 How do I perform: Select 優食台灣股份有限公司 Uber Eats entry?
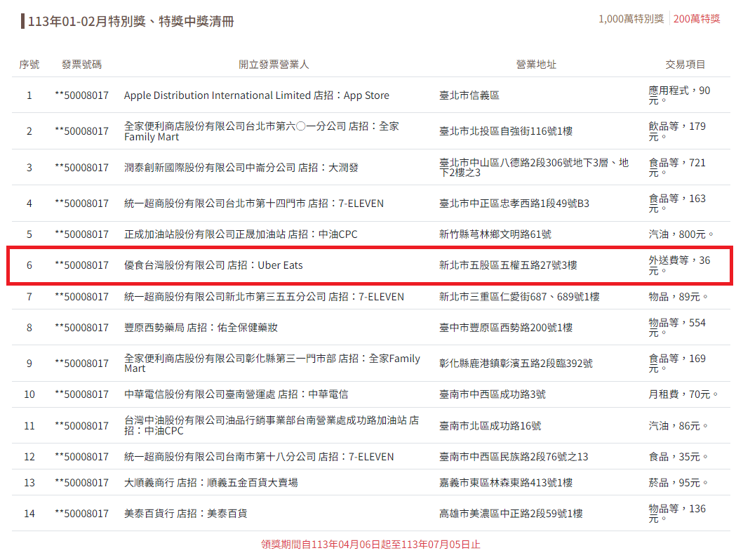click(x=213, y=265)
